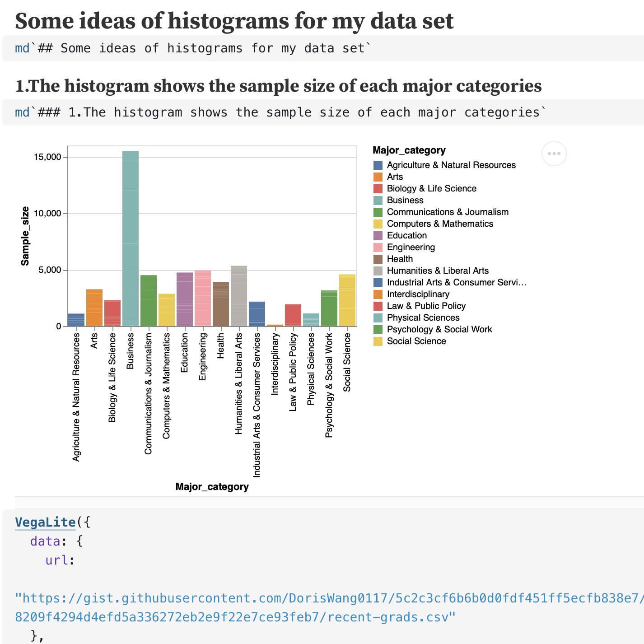Click the Physical Sciences legend entry
This screenshot has width=644, height=644.
point(416,318)
